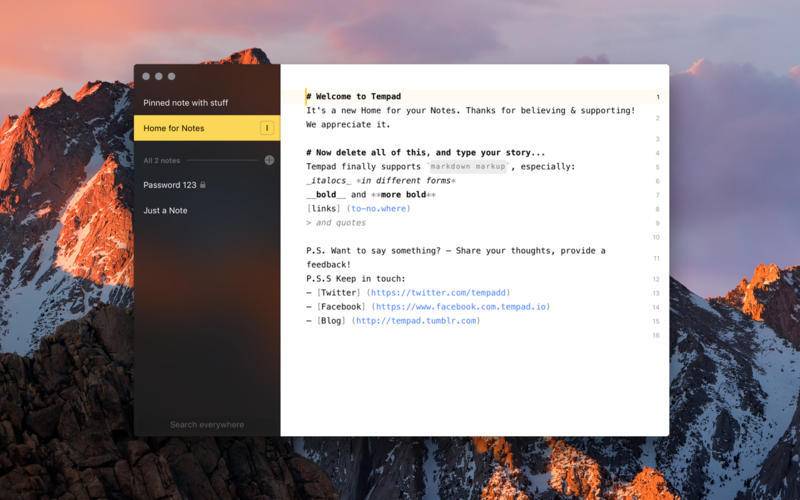Select the Home for Notes note
The height and width of the screenshot is (500, 800).
click(207, 128)
